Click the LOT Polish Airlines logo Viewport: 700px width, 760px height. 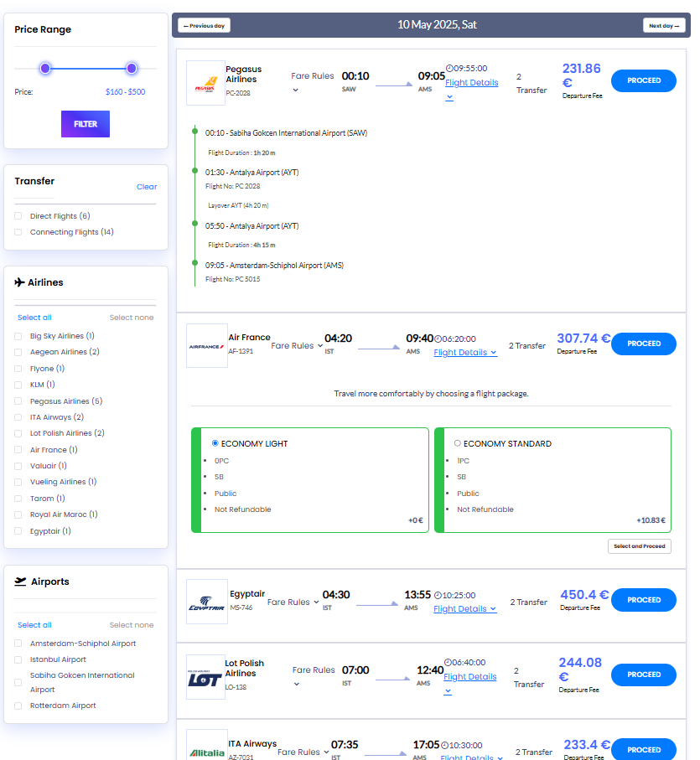point(205,677)
